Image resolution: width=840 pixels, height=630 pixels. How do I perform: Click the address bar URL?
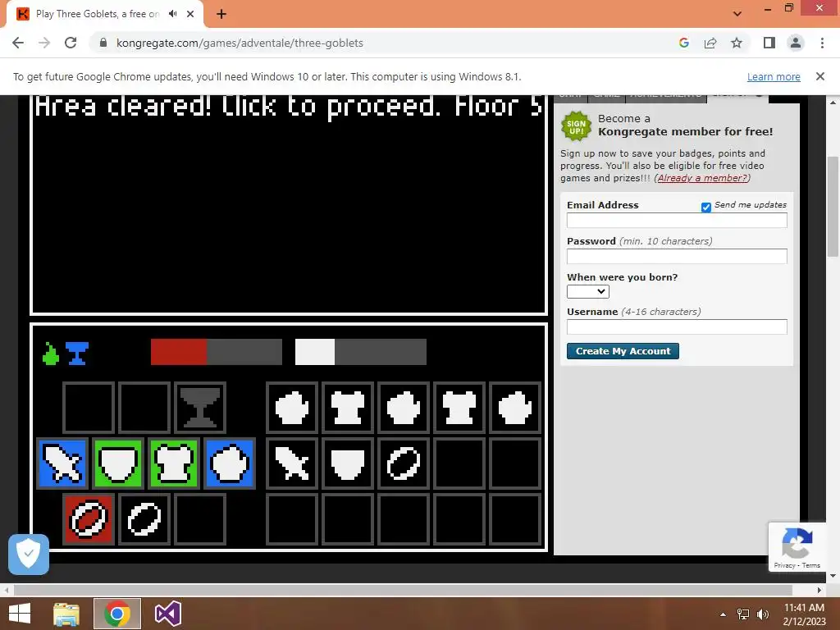240,43
